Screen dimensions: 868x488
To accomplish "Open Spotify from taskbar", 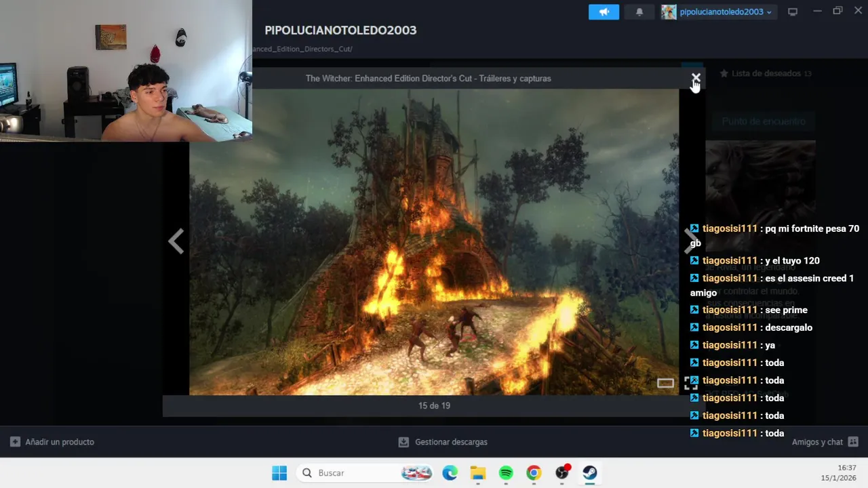I will click(506, 473).
